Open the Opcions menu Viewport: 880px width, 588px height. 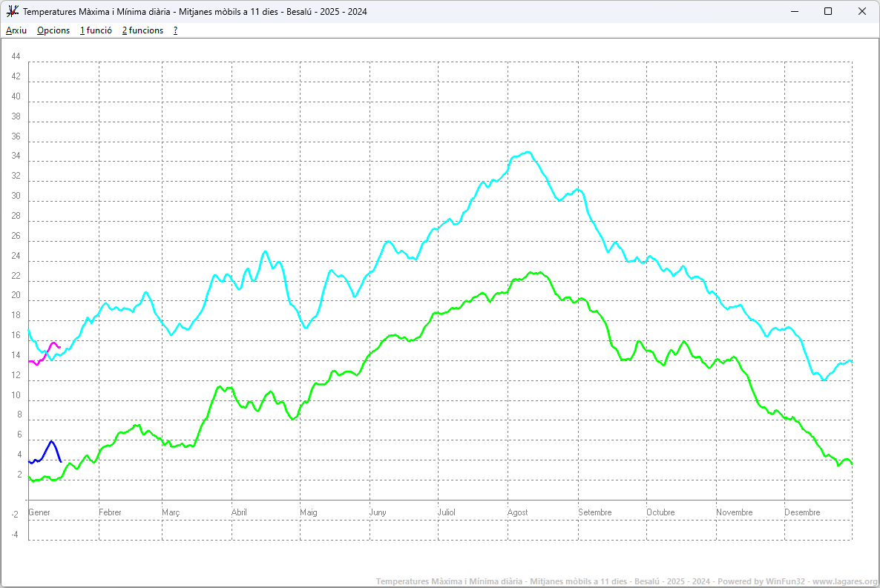coord(53,30)
